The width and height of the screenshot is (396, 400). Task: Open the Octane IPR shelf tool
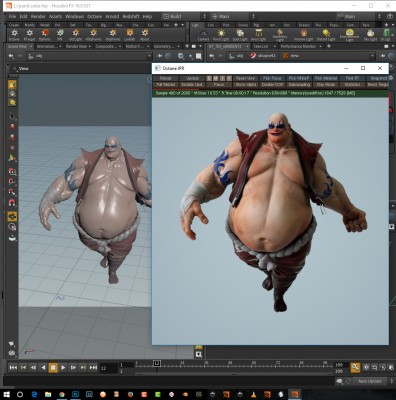[x=60, y=33]
